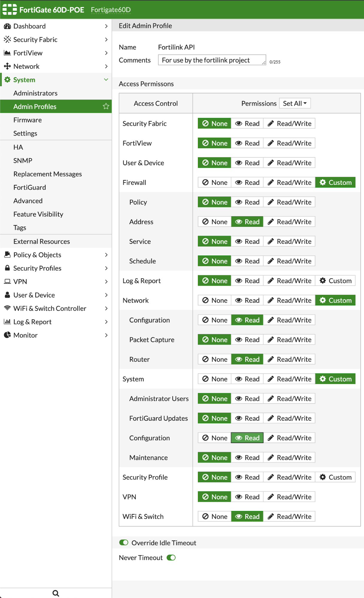Go to the Feature Visibility menu item
Viewport: 364px width, 598px height.
pos(38,214)
